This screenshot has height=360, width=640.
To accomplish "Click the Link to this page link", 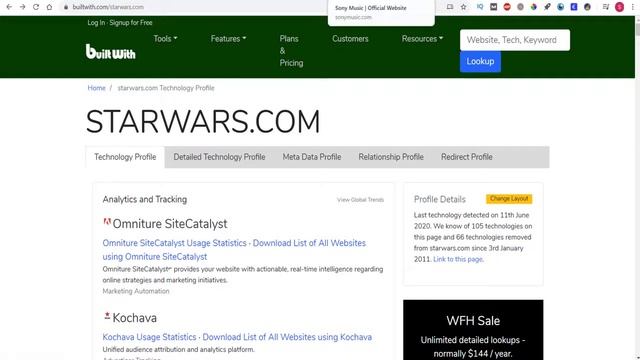I will click(x=458, y=259).
